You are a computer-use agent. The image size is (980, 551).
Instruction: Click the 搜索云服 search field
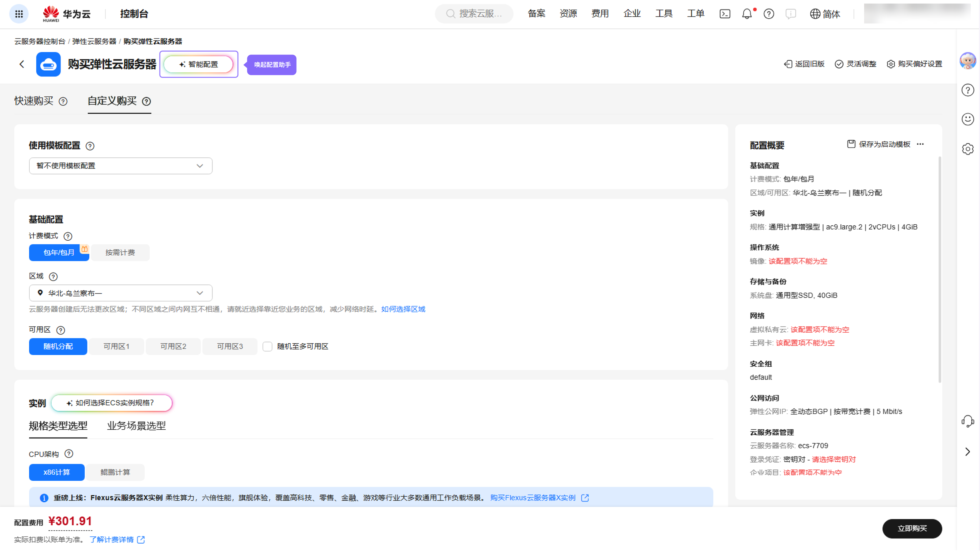coord(474,14)
